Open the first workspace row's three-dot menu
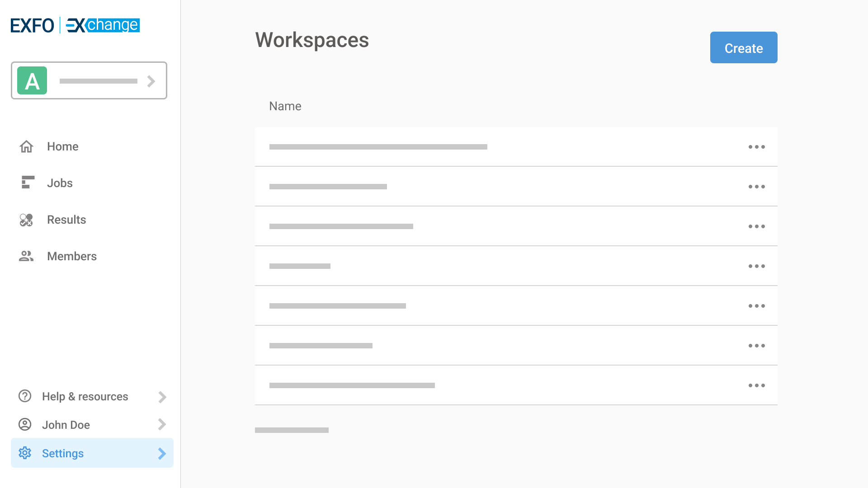The height and width of the screenshot is (488, 868). pyautogui.click(x=756, y=147)
